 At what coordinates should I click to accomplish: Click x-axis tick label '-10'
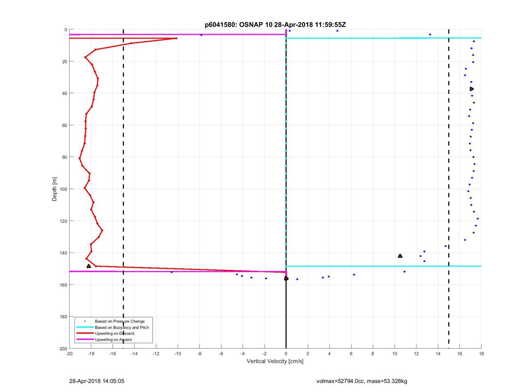[x=177, y=354]
